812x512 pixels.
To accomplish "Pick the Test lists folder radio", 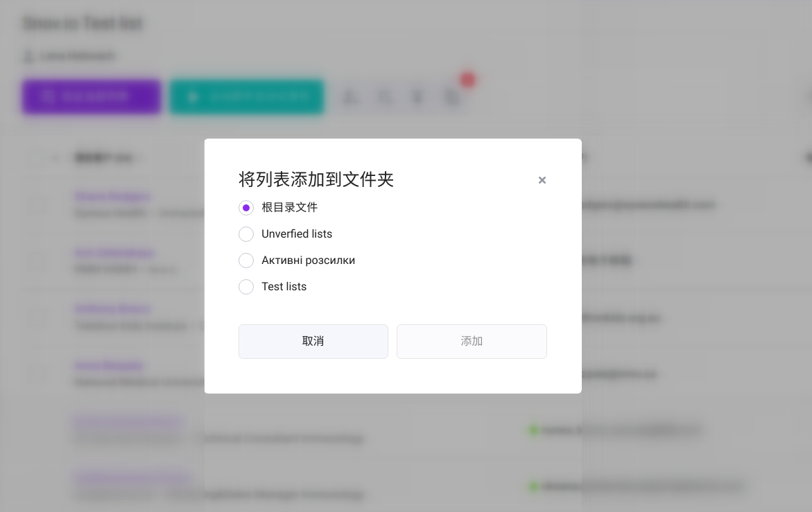I will pos(246,287).
